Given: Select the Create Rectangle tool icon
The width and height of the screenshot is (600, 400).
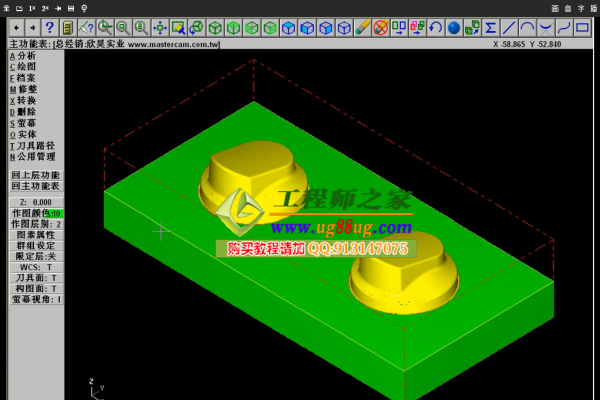Looking at the screenshot, I should tap(582, 27).
